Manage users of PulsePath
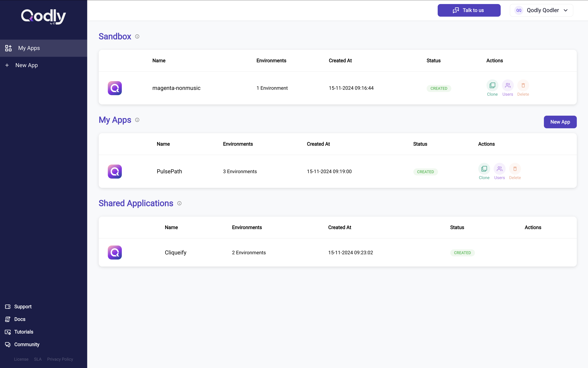This screenshot has height=368, width=588. point(500,172)
